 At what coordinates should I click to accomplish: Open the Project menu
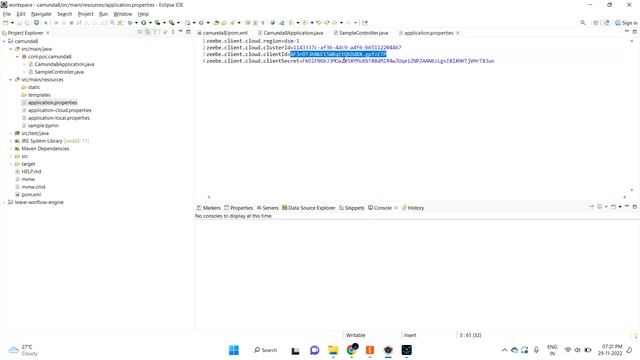(x=85, y=14)
